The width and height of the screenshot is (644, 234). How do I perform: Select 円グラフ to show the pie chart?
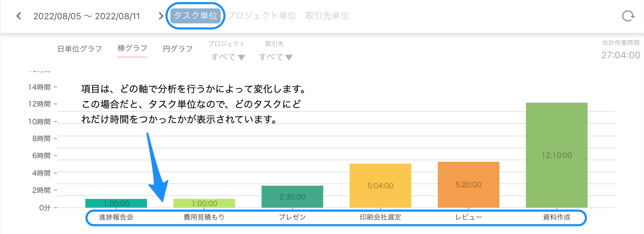(x=178, y=49)
